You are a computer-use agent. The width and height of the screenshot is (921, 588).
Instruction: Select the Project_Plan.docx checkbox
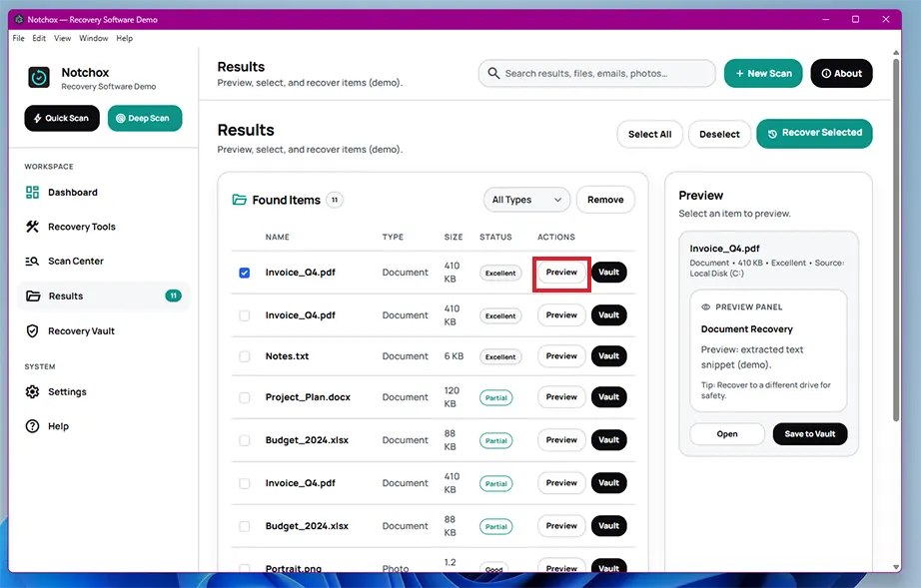[x=245, y=398]
